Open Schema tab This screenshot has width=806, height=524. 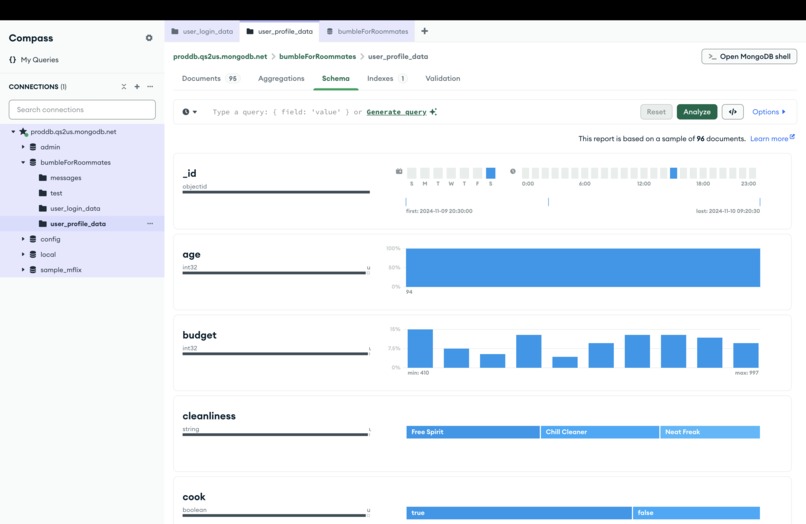336,79
